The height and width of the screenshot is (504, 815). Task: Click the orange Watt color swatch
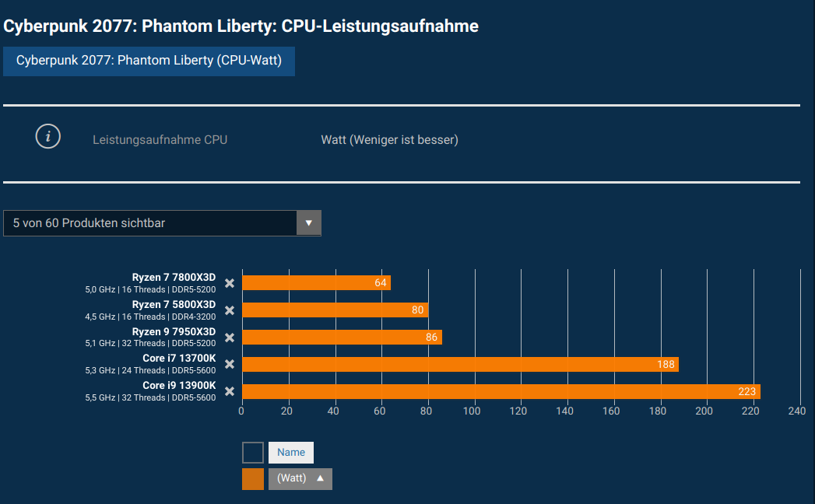[253, 479]
